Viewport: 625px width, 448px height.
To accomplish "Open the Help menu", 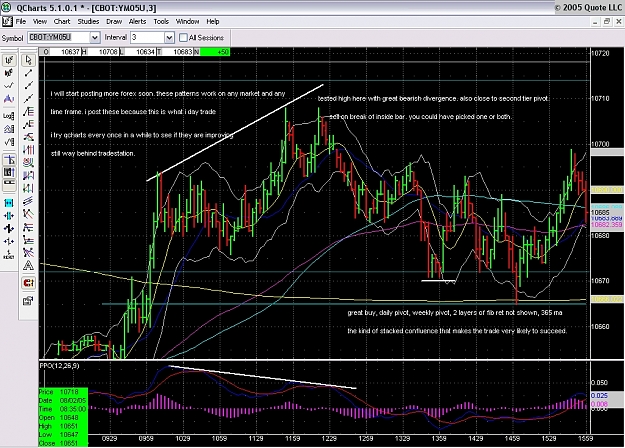I will click(213, 22).
